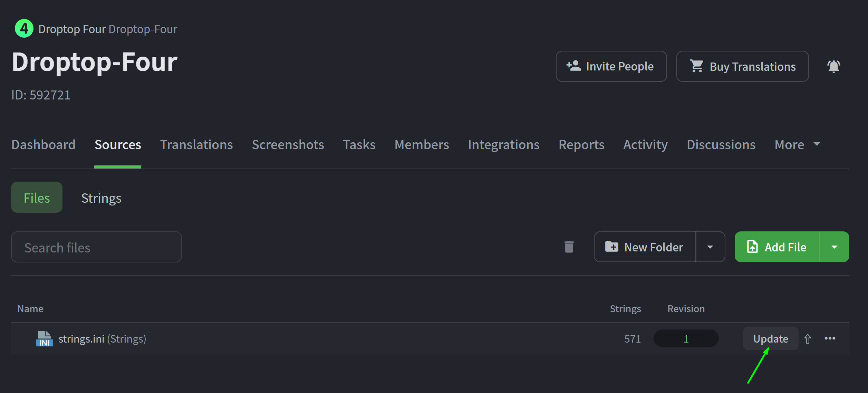Image resolution: width=868 pixels, height=393 pixels.
Task: Click the green Add File button
Action: click(777, 247)
